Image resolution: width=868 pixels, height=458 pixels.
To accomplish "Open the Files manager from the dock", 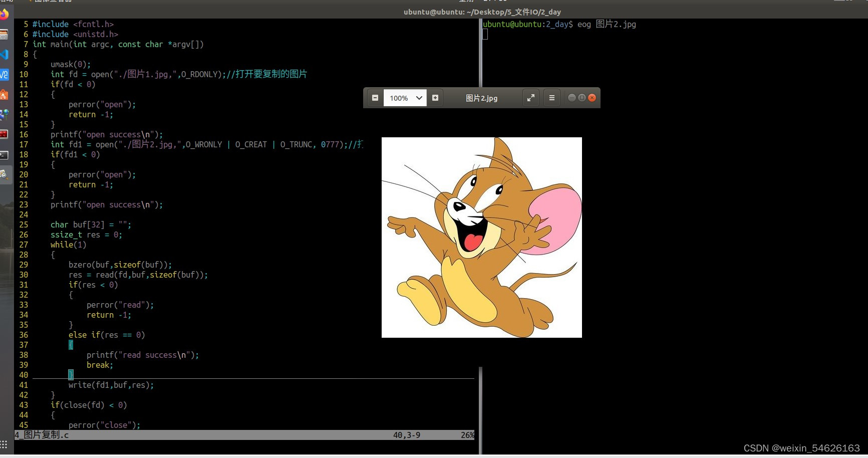I will [x=4, y=35].
